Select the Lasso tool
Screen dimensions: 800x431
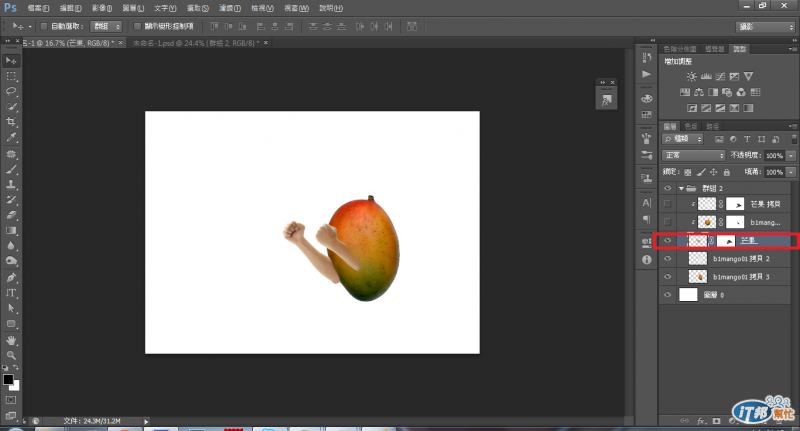pyautogui.click(x=11, y=91)
